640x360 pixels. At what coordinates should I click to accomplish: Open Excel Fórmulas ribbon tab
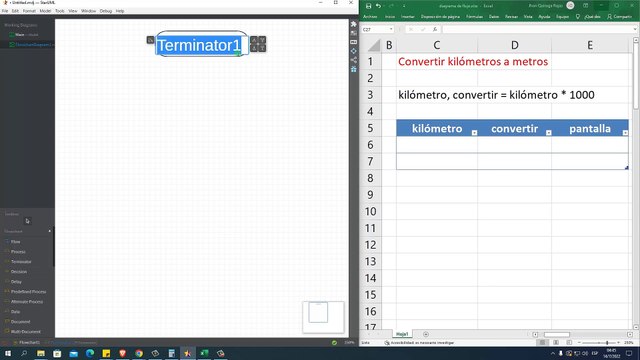point(474,17)
